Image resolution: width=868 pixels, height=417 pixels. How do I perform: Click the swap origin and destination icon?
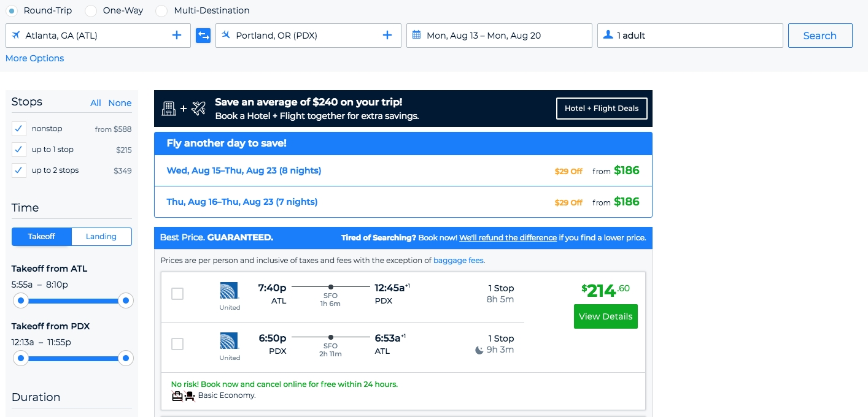tap(203, 36)
